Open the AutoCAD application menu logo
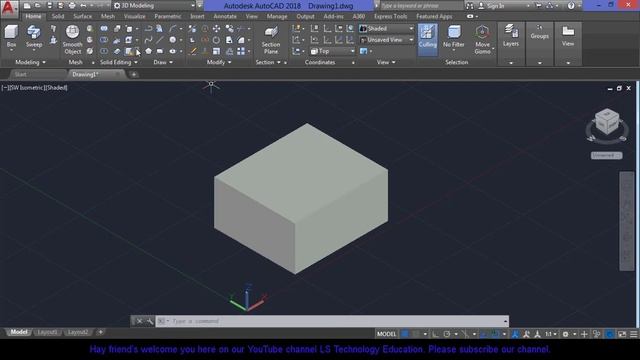The height and width of the screenshot is (360, 640). [9, 8]
